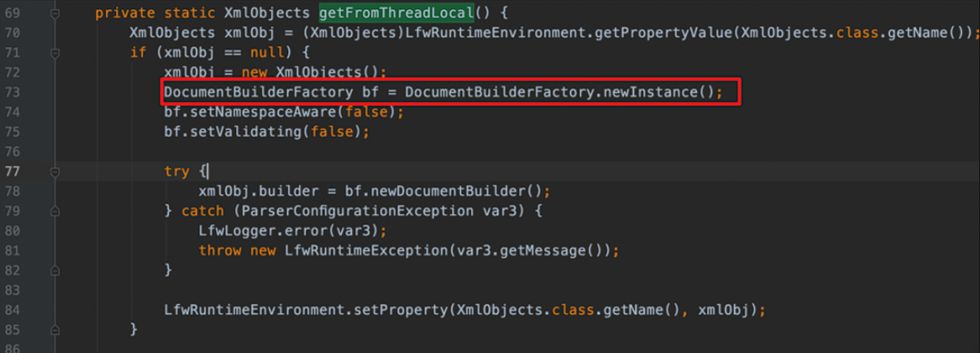Click fold end marker at line 82

pyautogui.click(x=55, y=270)
